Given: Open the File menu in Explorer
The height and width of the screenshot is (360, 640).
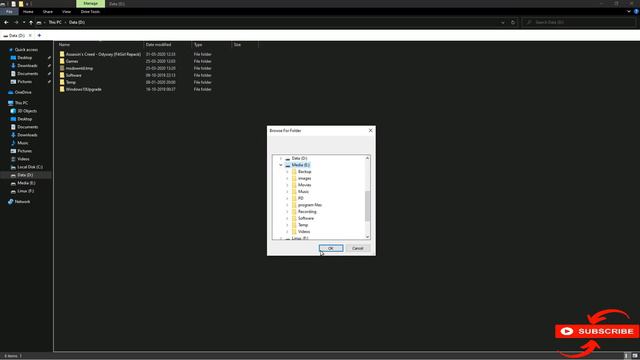Looking at the screenshot, I should (9, 12).
